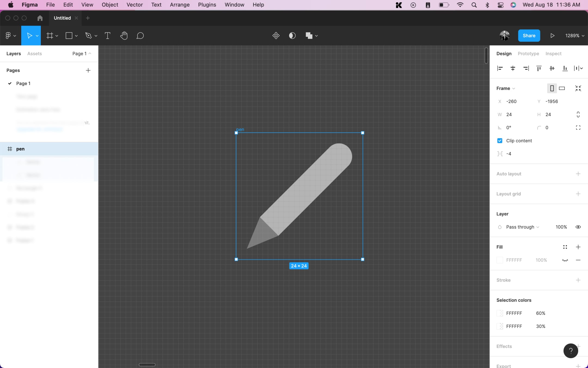Remove the FFFFFF fill
The width and height of the screenshot is (588, 368).
click(578, 260)
